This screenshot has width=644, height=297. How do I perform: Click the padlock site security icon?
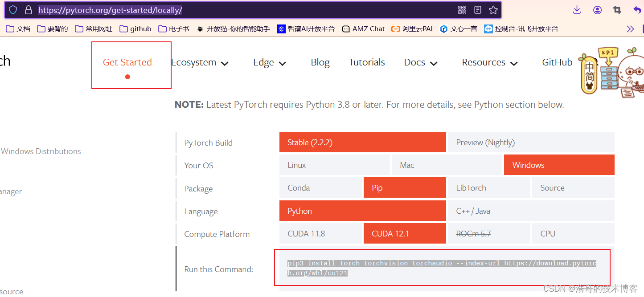tap(28, 10)
